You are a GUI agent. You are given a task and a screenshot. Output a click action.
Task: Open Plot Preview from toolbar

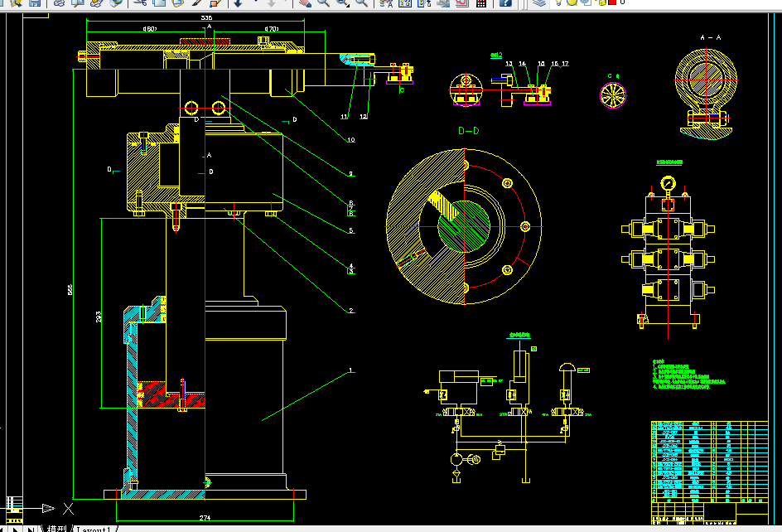click(x=77, y=2)
